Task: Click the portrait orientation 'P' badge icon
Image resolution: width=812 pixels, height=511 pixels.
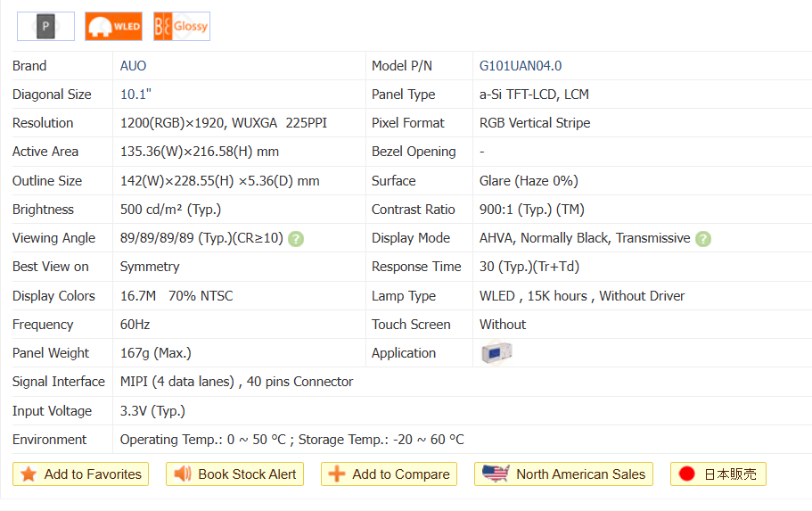Action: (x=45, y=27)
